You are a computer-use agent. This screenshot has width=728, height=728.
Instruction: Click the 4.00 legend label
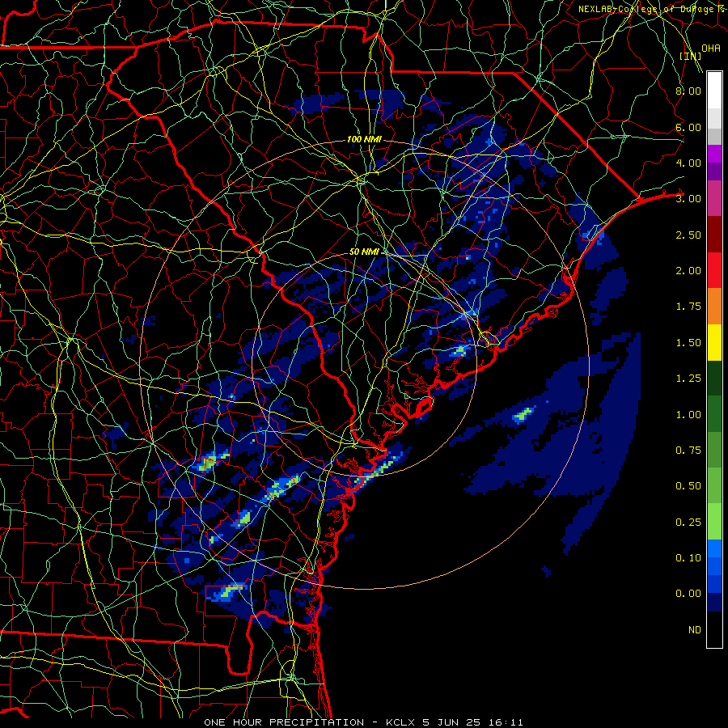(x=688, y=163)
